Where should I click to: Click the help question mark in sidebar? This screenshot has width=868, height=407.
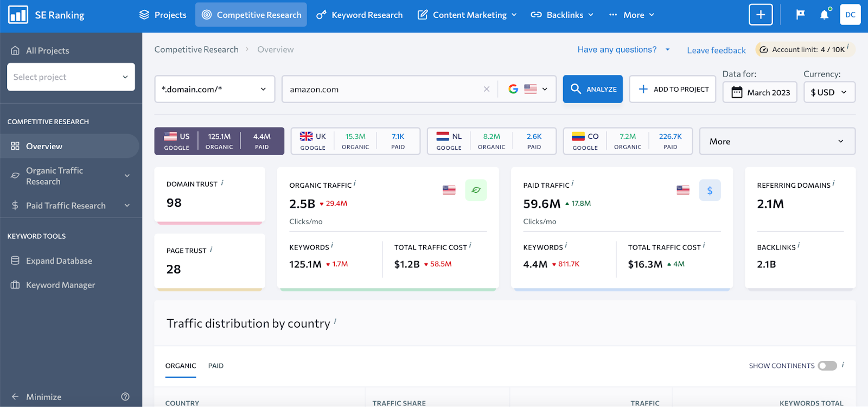(125, 397)
